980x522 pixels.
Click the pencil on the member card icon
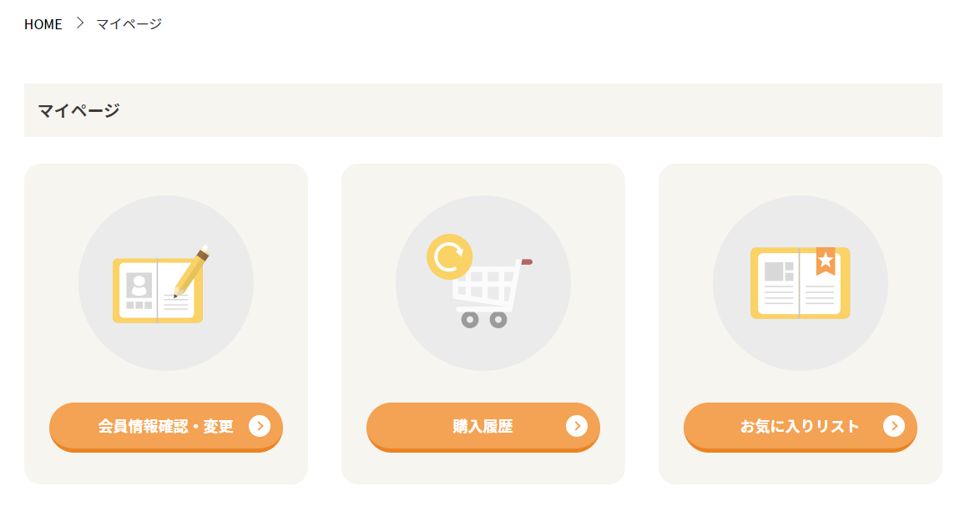click(191, 271)
